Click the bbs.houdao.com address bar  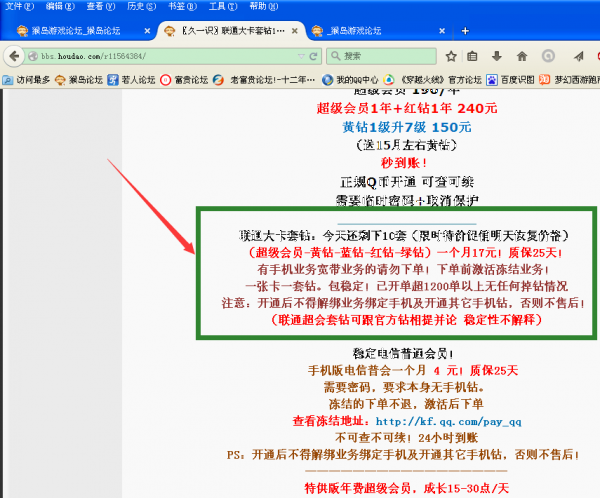coord(161,56)
